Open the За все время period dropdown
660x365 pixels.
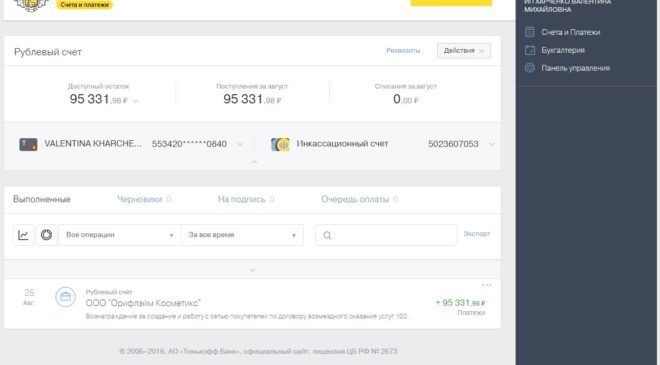(x=242, y=235)
